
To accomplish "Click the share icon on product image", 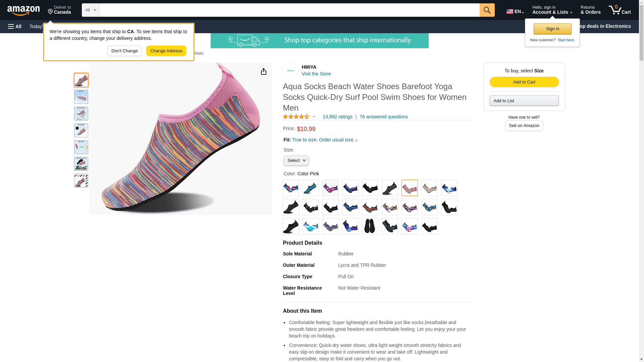I will tap(263, 71).
